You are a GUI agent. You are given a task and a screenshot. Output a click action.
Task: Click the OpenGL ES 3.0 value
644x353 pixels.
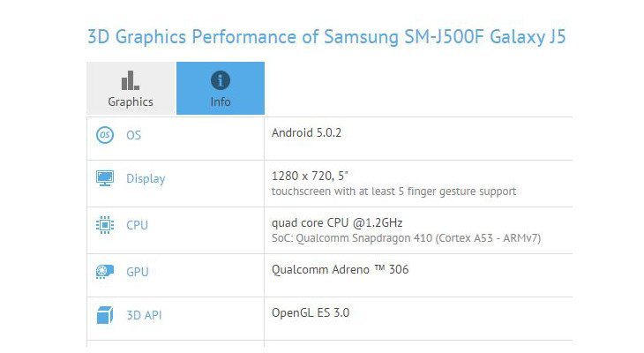(311, 312)
